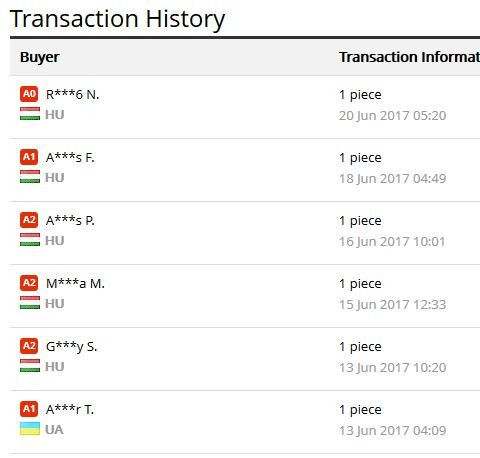
Task: Click the A2 badge beside A***s P.
Action: coord(29,220)
